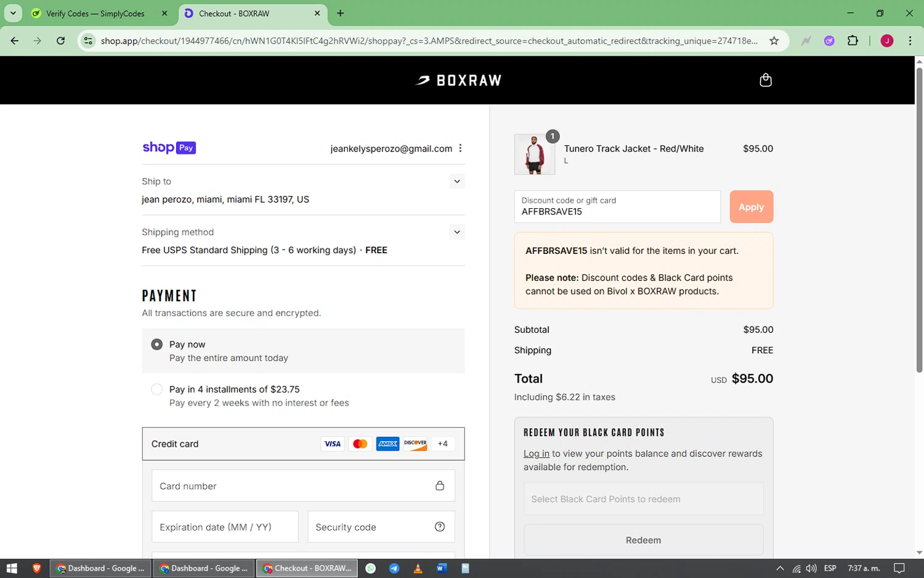Click the ESP language indicator in the taskbar

coord(830,568)
